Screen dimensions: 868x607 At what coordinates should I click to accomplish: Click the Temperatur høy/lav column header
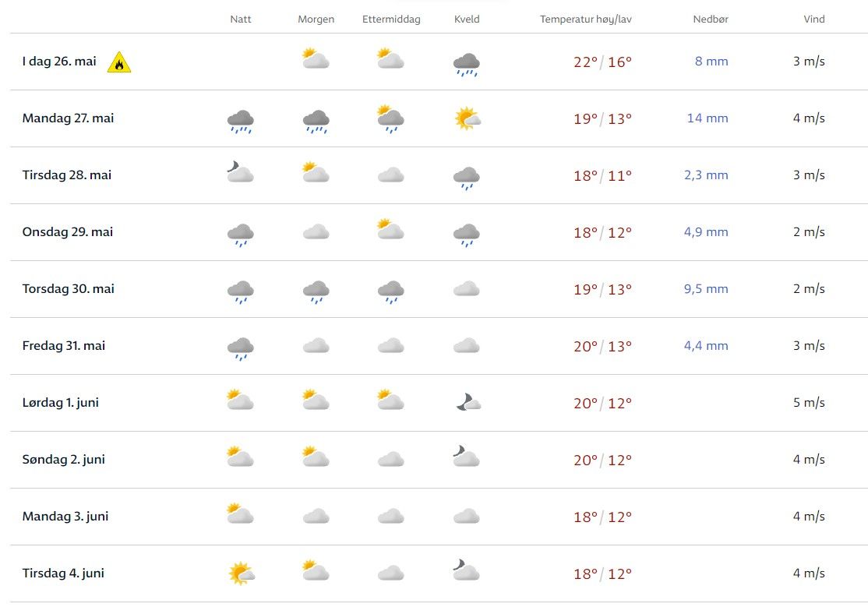tap(586, 19)
